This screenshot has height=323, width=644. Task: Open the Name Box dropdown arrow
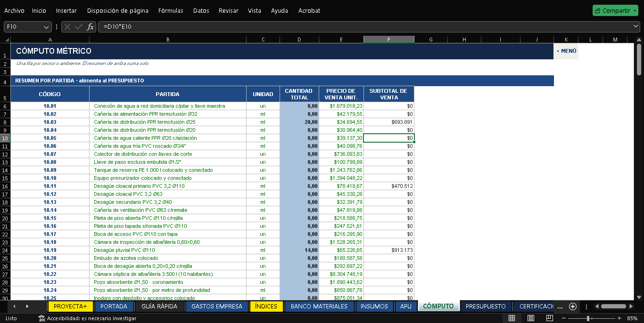pos(46,27)
